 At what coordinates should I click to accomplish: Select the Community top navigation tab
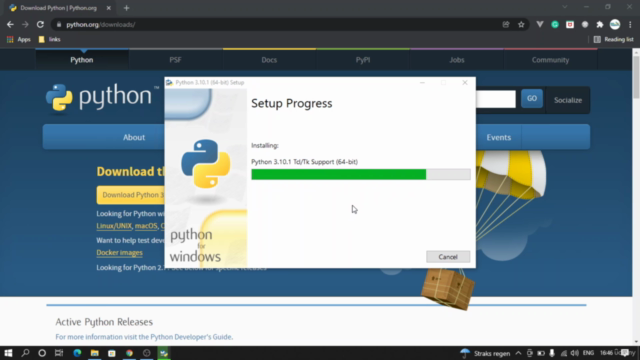point(550,60)
